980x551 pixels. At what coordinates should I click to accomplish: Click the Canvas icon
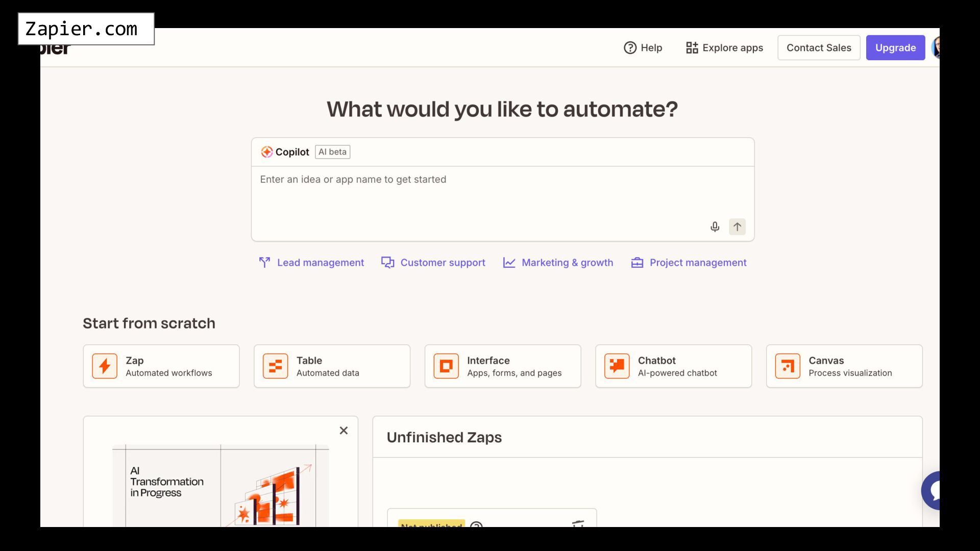[x=788, y=366]
